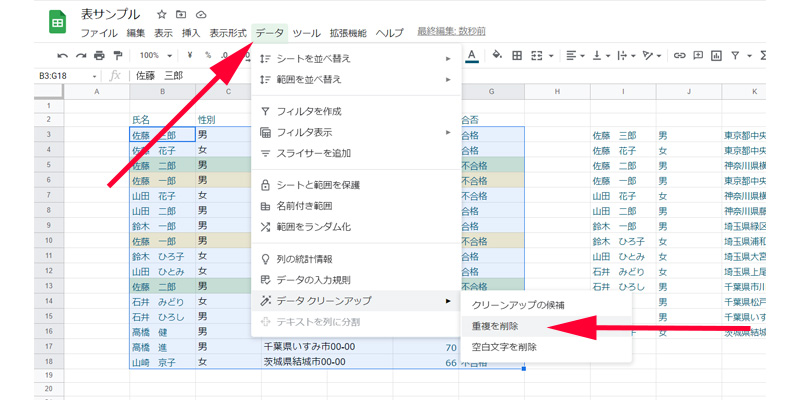Choose 範囲をランダム化
800x400 pixels.
click(x=356, y=227)
